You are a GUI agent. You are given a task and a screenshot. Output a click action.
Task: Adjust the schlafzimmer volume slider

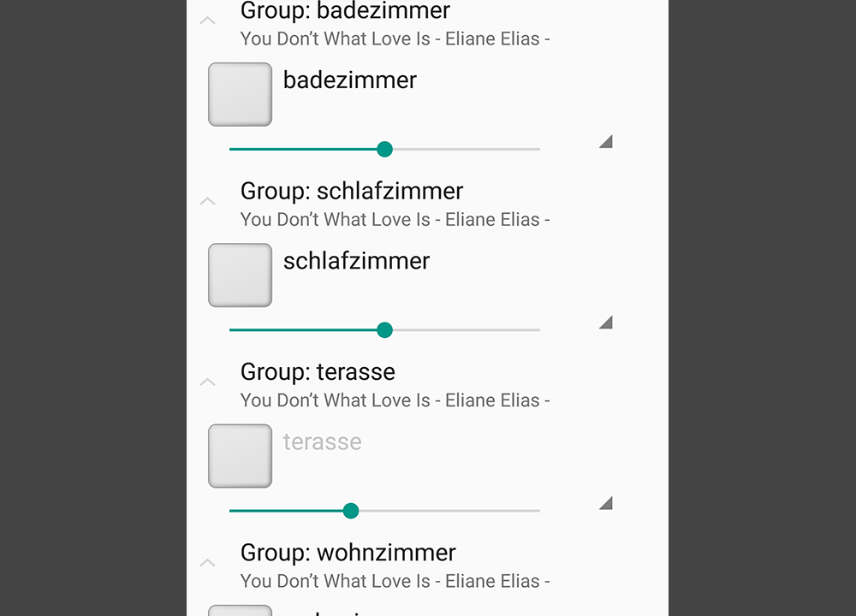(x=384, y=330)
